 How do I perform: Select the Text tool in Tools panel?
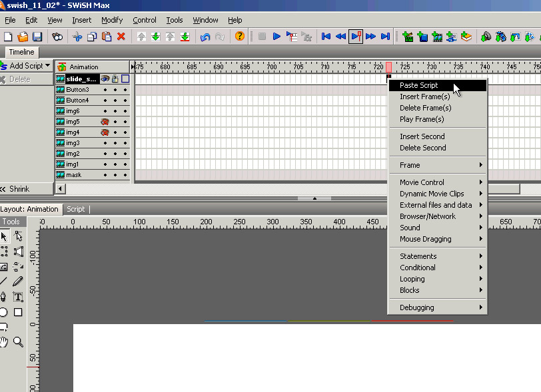(18, 297)
